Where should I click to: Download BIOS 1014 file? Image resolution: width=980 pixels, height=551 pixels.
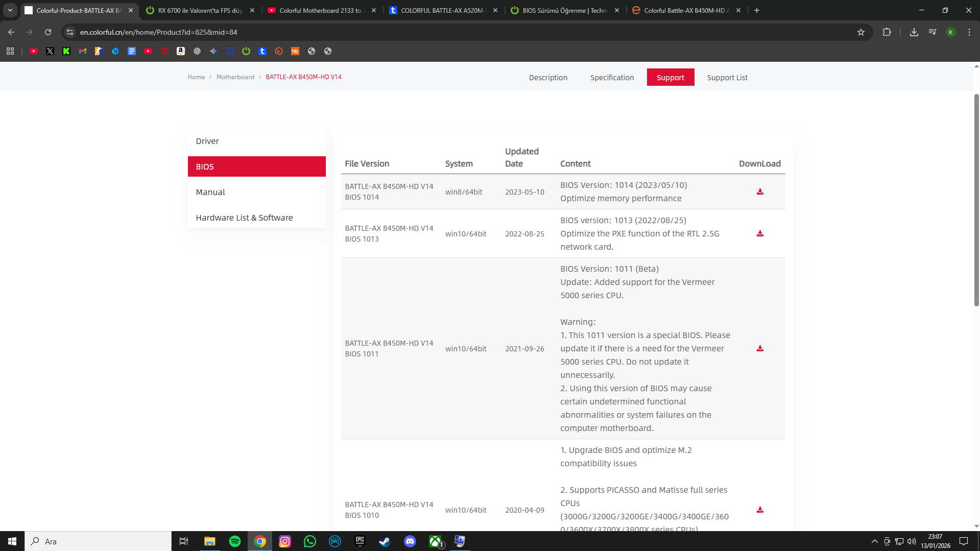click(x=760, y=191)
